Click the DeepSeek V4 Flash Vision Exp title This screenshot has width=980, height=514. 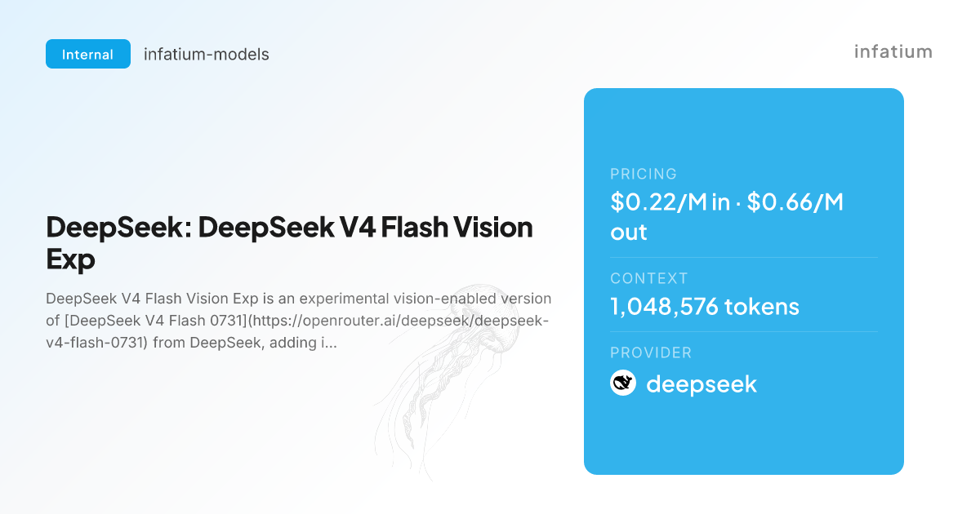pyautogui.click(x=290, y=243)
